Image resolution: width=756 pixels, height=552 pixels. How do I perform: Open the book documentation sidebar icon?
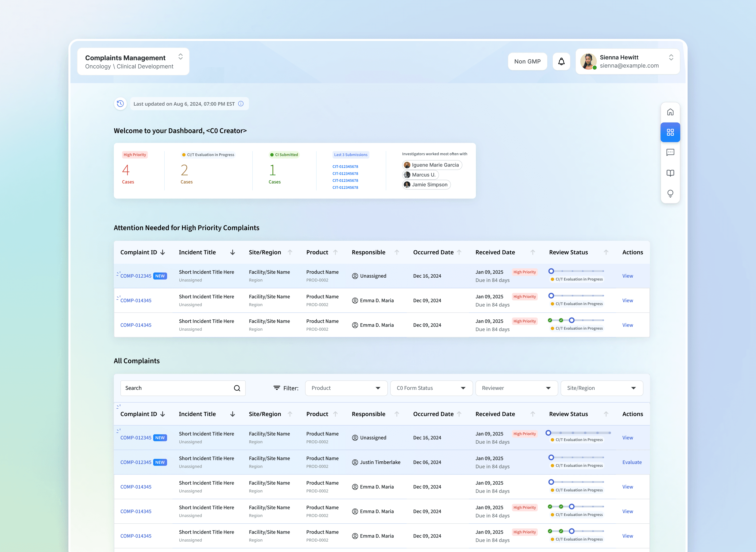tap(670, 173)
